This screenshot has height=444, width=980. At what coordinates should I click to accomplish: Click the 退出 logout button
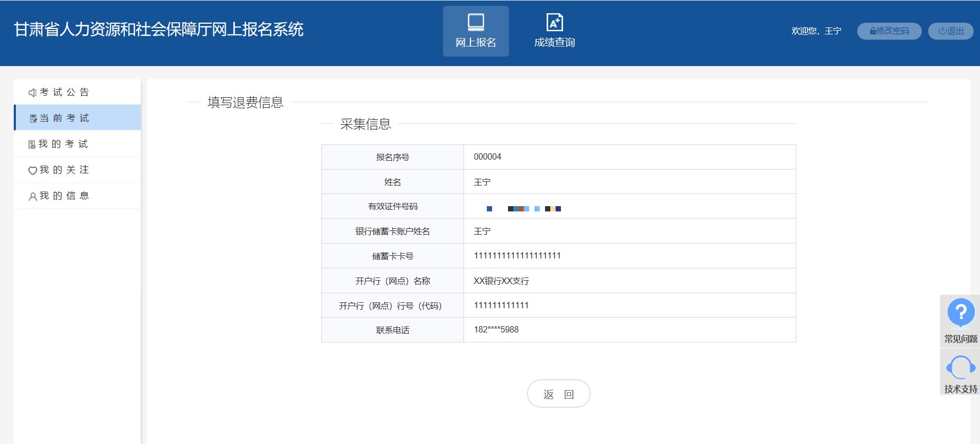(x=951, y=31)
